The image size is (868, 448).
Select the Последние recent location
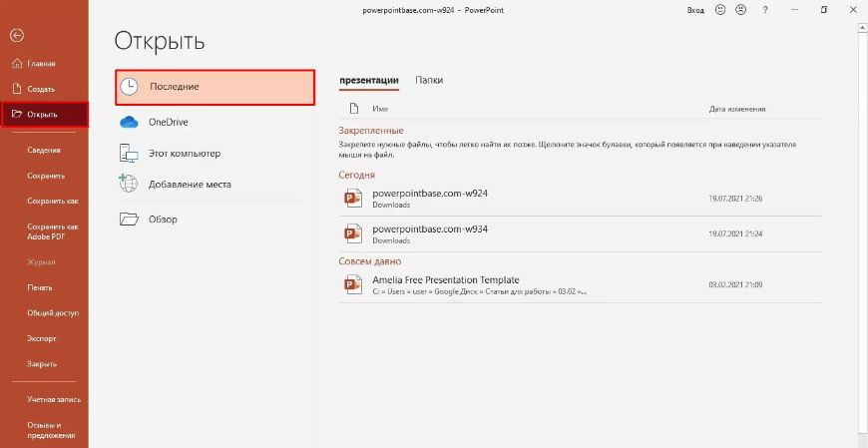tap(215, 87)
